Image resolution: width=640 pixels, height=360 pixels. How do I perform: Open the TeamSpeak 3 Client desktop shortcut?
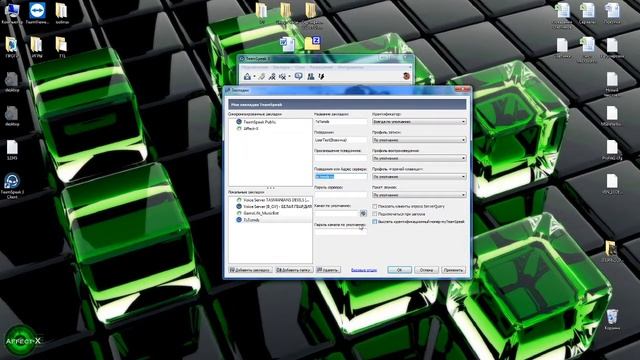click(12, 185)
